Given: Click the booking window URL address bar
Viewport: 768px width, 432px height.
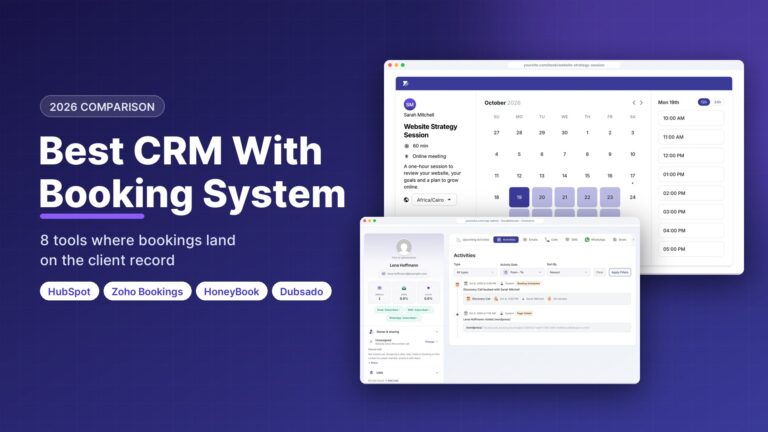Looking at the screenshot, I should pos(564,65).
